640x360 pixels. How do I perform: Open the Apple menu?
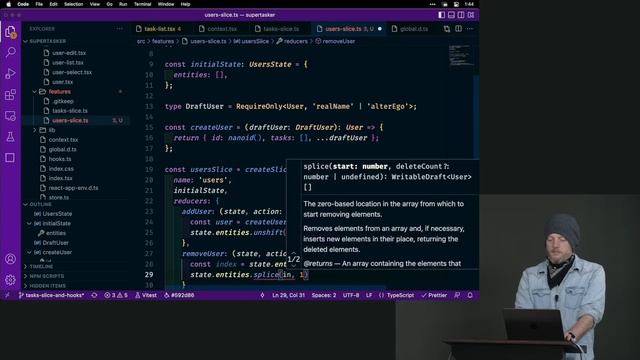(x=8, y=4)
